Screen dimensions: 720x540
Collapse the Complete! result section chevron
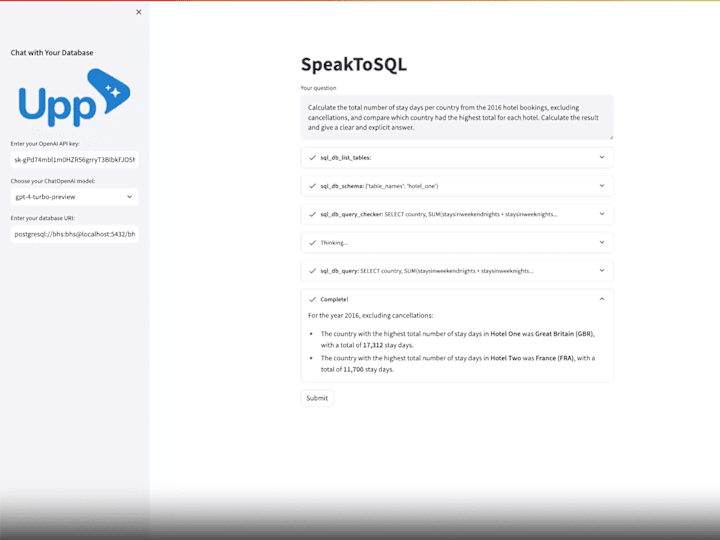pyautogui.click(x=602, y=299)
